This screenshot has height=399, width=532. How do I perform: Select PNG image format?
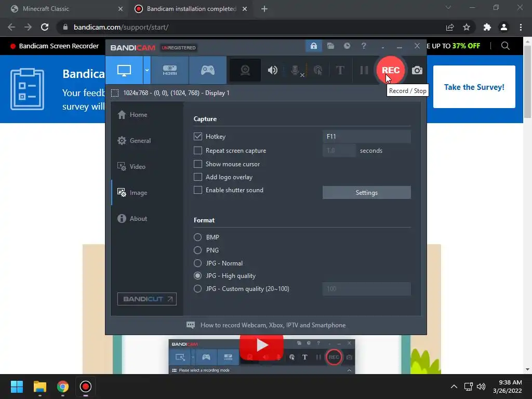pyautogui.click(x=197, y=250)
